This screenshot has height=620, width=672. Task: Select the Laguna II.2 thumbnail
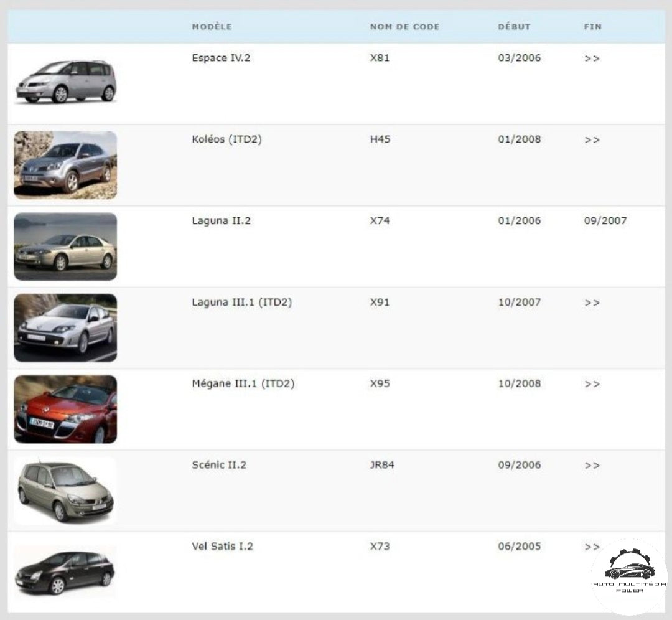point(65,246)
